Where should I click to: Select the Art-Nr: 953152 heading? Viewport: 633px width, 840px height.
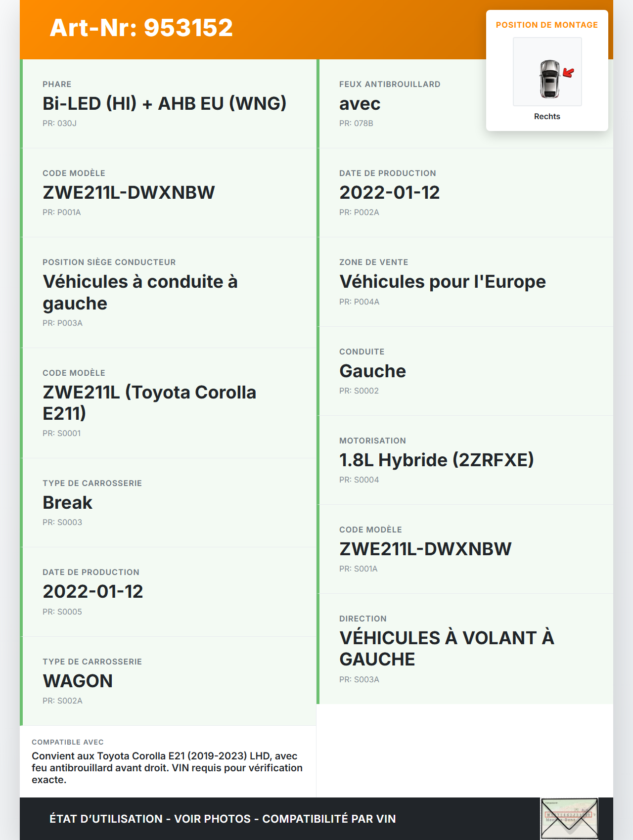(141, 28)
